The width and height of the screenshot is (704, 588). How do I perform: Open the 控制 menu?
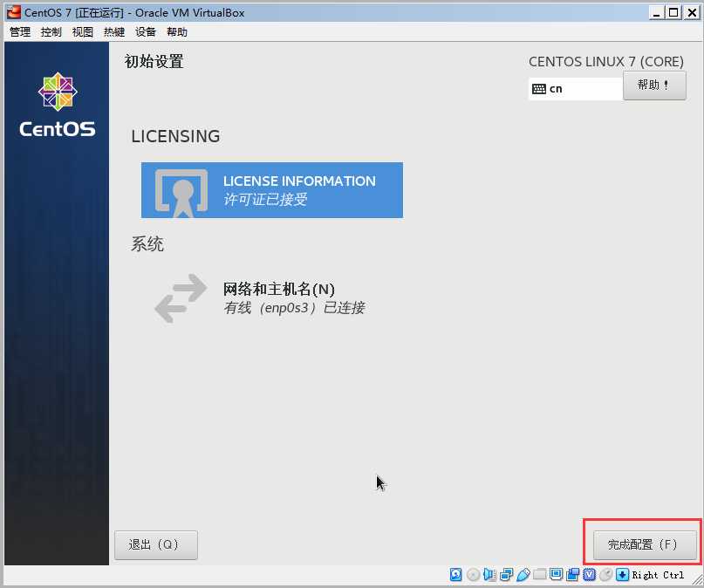point(51,32)
